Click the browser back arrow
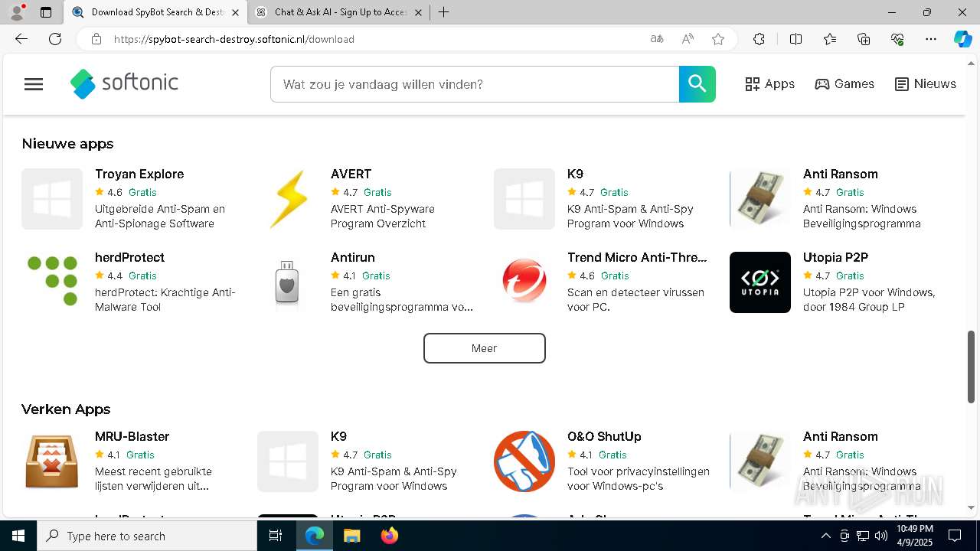This screenshot has width=980, height=551. point(21,39)
